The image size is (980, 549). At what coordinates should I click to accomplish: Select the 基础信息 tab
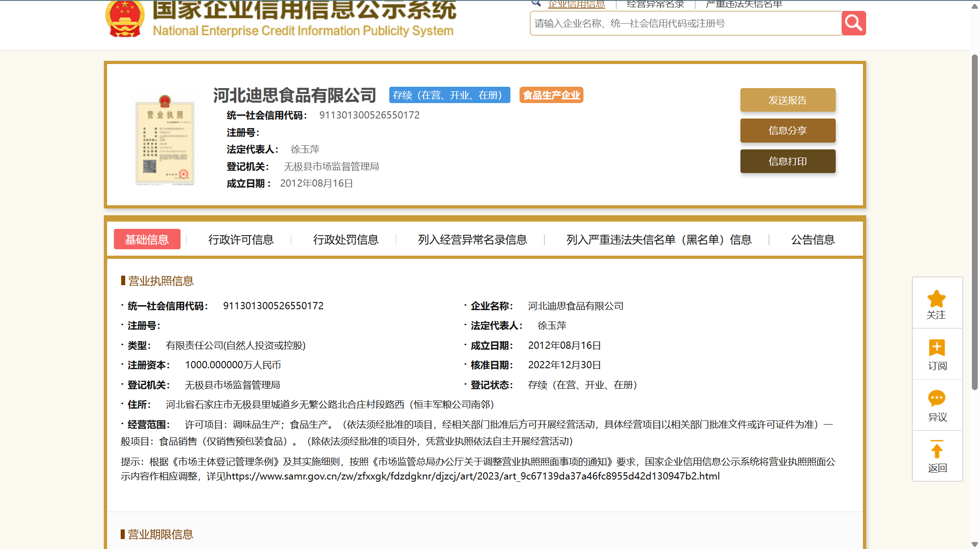[x=147, y=239]
